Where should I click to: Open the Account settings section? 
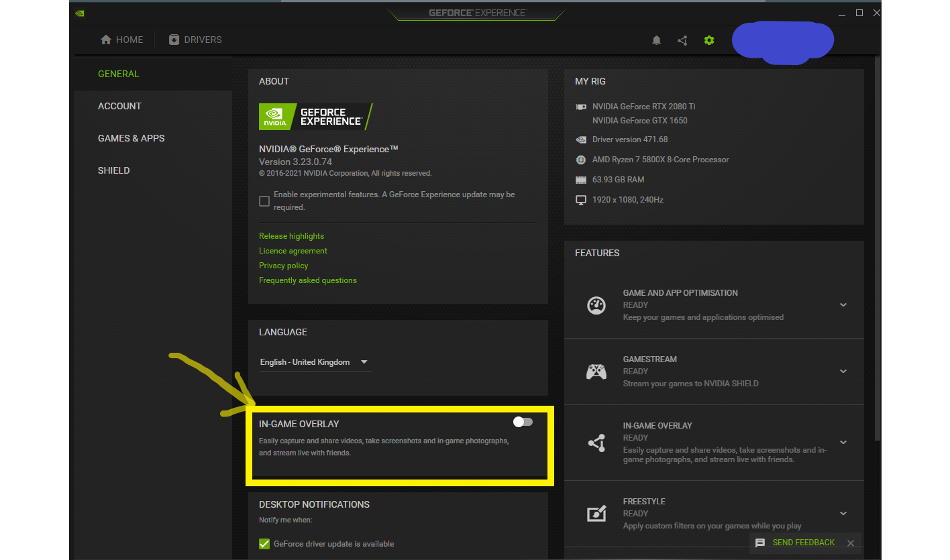click(x=119, y=106)
